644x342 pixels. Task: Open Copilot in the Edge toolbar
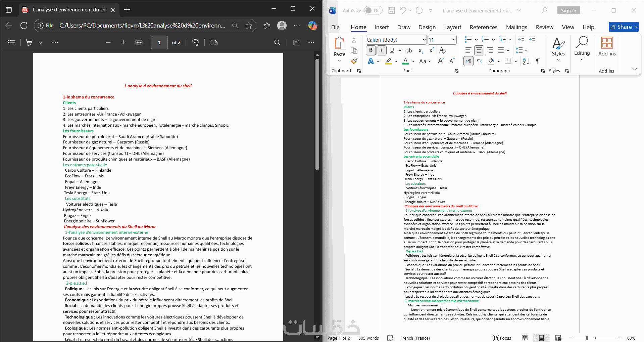pos(312,26)
